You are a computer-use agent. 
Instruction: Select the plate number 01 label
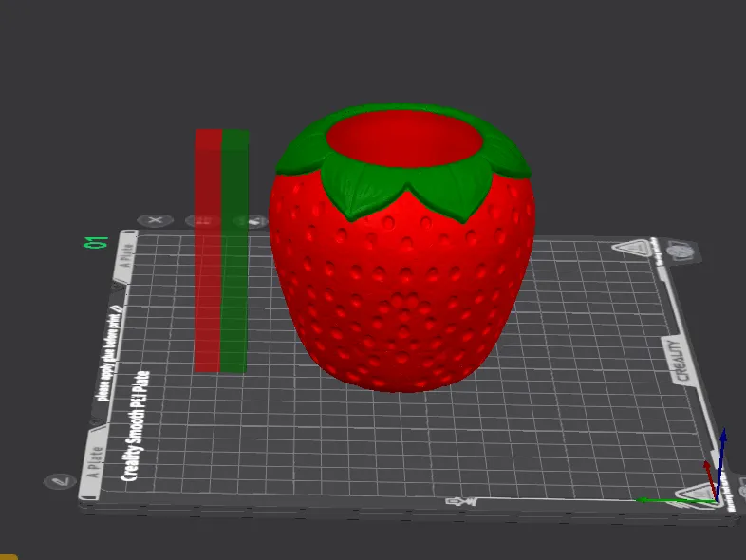(96, 243)
